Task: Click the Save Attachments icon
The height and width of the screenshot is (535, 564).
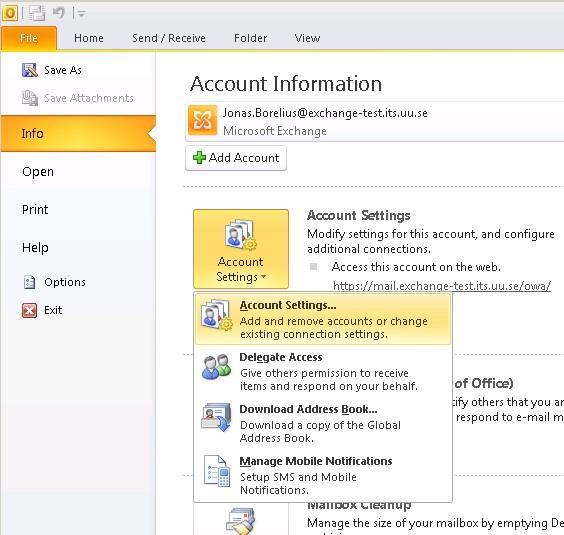Action: point(30,98)
